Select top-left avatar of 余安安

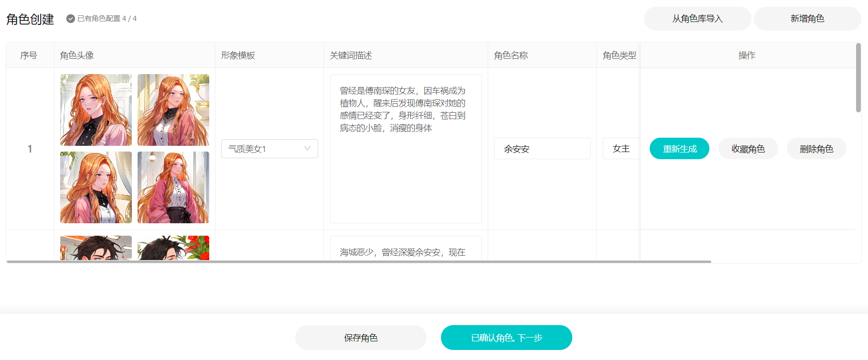click(x=96, y=110)
